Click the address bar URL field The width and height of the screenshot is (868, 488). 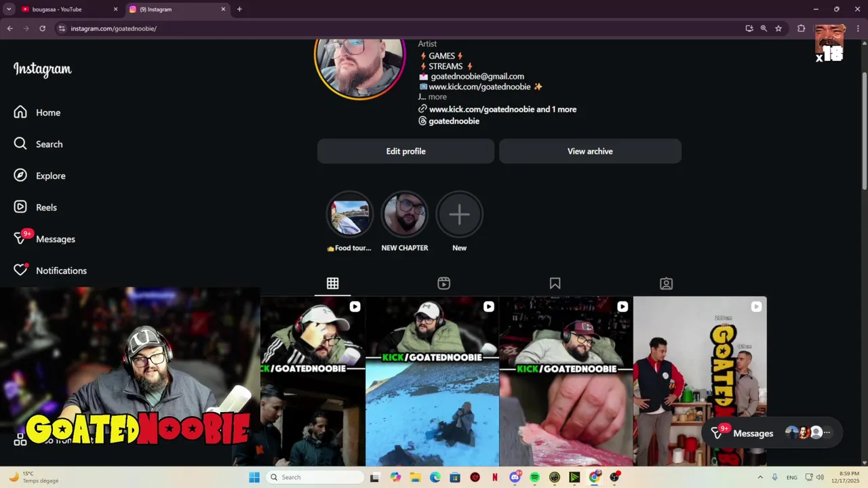(x=400, y=28)
